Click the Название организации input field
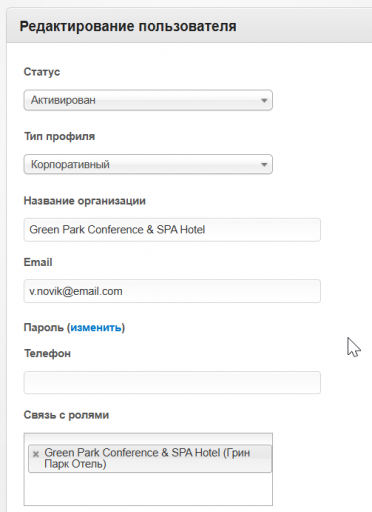 click(x=172, y=230)
